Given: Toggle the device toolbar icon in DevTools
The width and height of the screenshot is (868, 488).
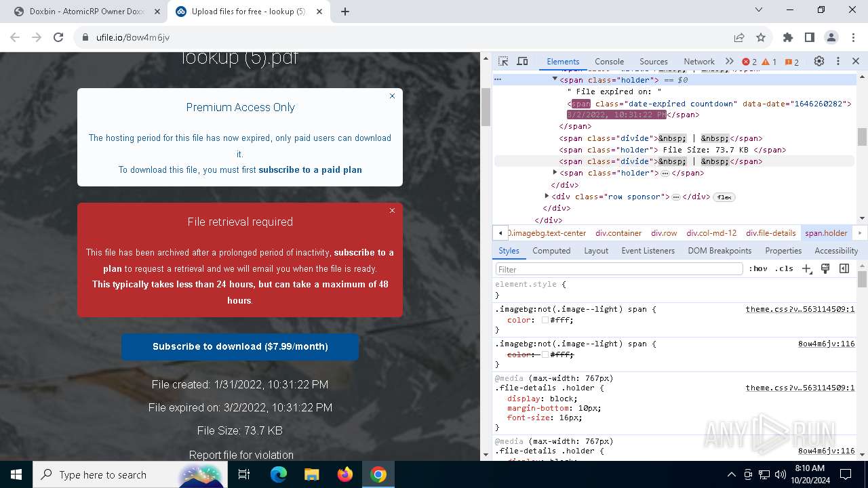Looking at the screenshot, I should [x=522, y=61].
